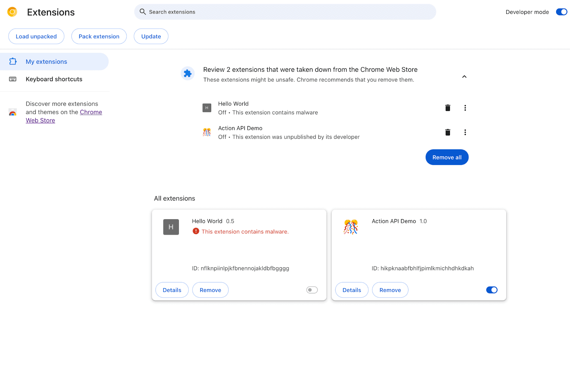Select the My extensions sidebar icon

click(x=13, y=61)
